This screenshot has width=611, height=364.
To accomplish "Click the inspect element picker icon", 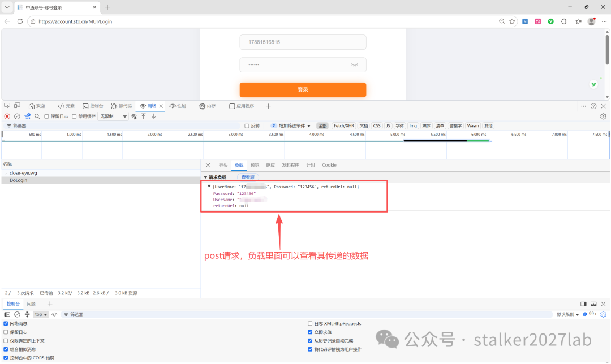I will tap(7, 106).
